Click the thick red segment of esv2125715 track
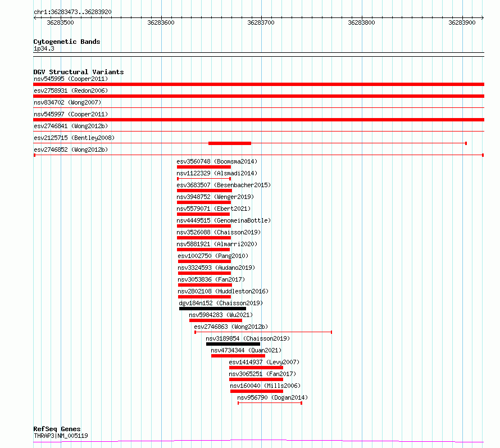 (230, 143)
